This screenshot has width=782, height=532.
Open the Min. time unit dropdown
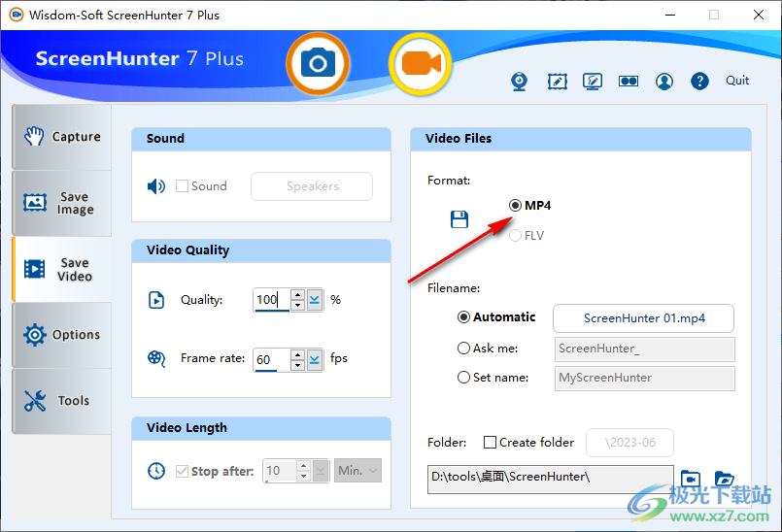[357, 471]
